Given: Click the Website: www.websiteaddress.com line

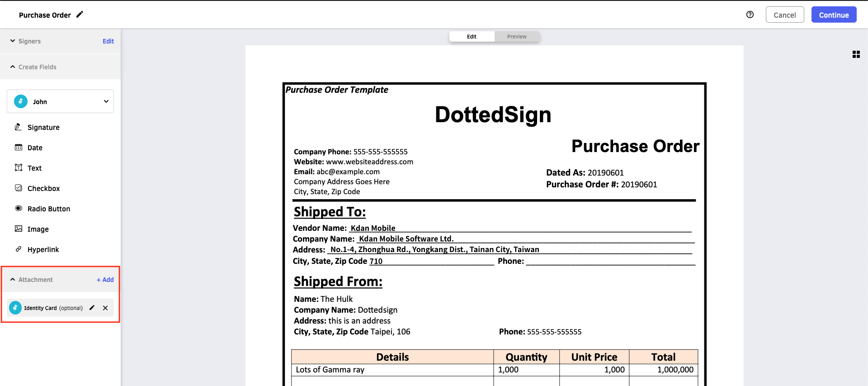Looking at the screenshot, I should tap(354, 162).
